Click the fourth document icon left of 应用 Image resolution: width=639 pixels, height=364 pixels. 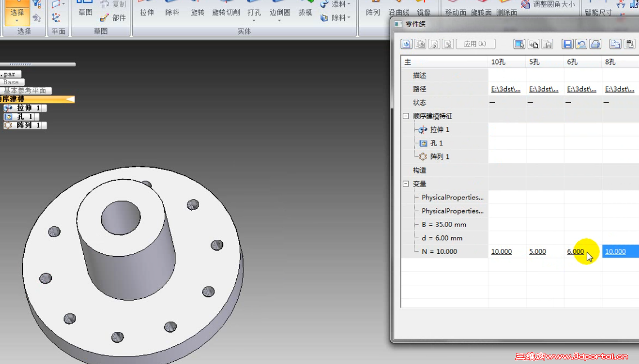[x=448, y=44]
